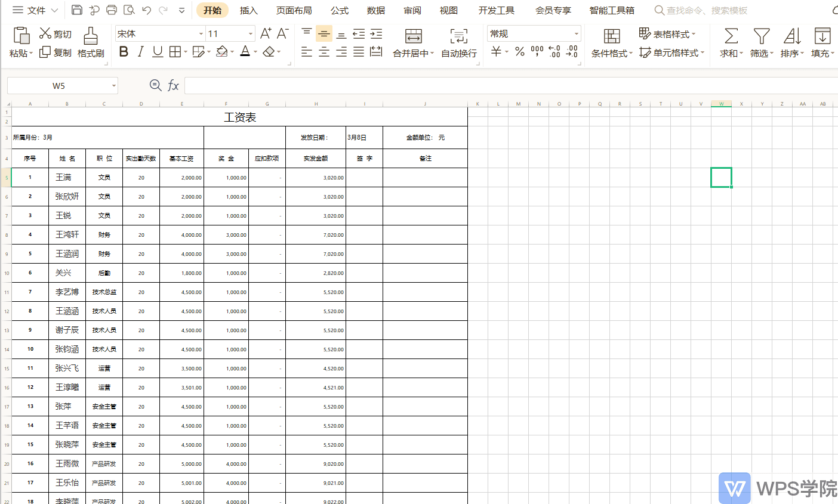The width and height of the screenshot is (838, 504).
Task: Click the font color A icon
Action: coord(245,52)
